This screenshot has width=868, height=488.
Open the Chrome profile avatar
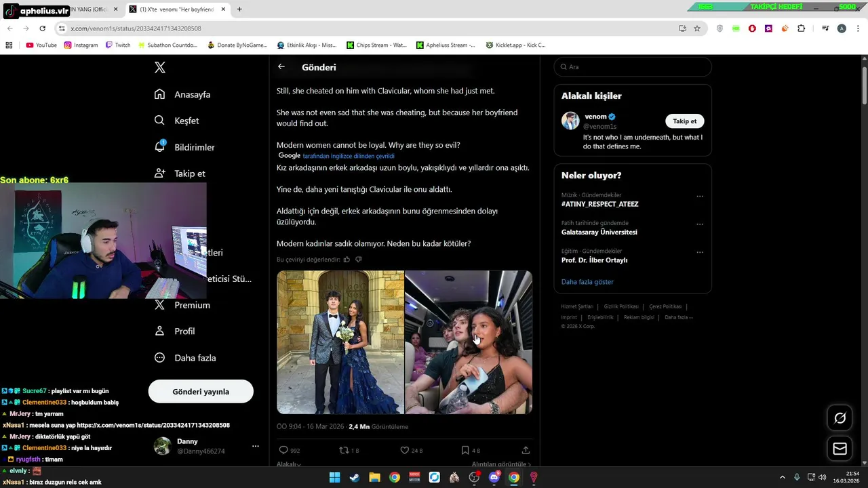pos(842,28)
